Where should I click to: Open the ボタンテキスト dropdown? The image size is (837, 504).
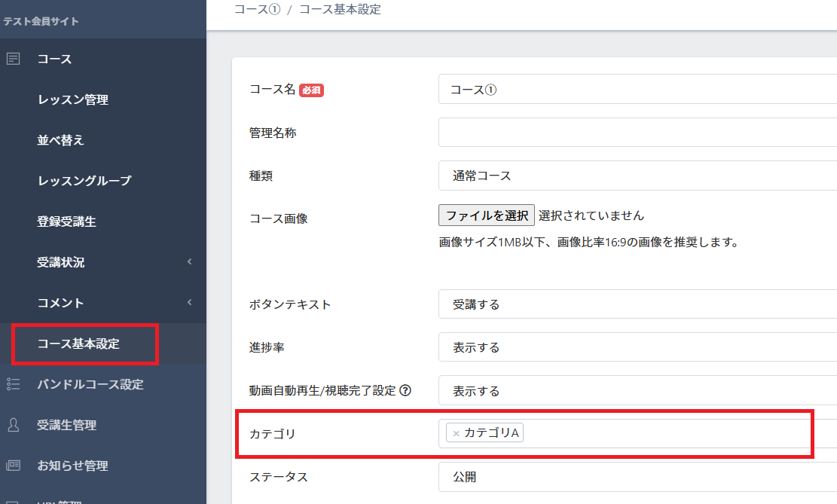tap(637, 304)
